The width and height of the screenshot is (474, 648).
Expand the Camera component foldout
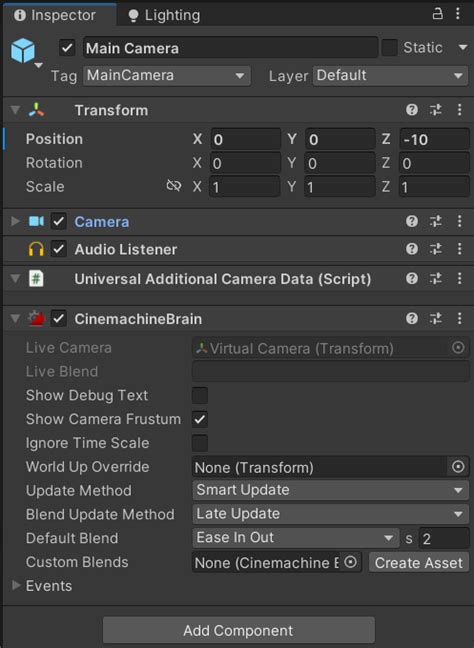tap(15, 221)
